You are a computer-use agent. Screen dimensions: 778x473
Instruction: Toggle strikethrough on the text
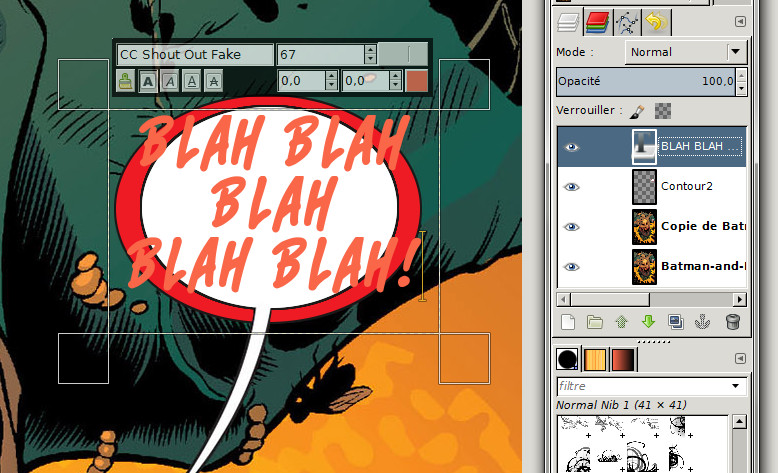tap(213, 81)
